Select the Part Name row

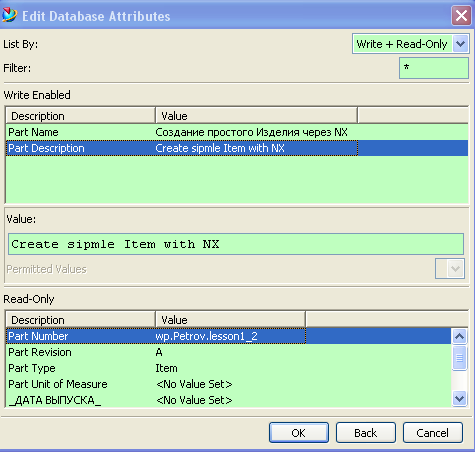click(x=237, y=132)
